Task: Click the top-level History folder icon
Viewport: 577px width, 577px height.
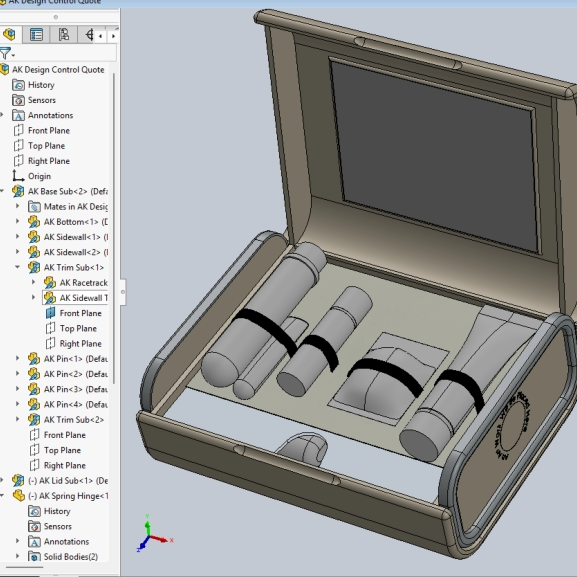Action: tap(18, 85)
